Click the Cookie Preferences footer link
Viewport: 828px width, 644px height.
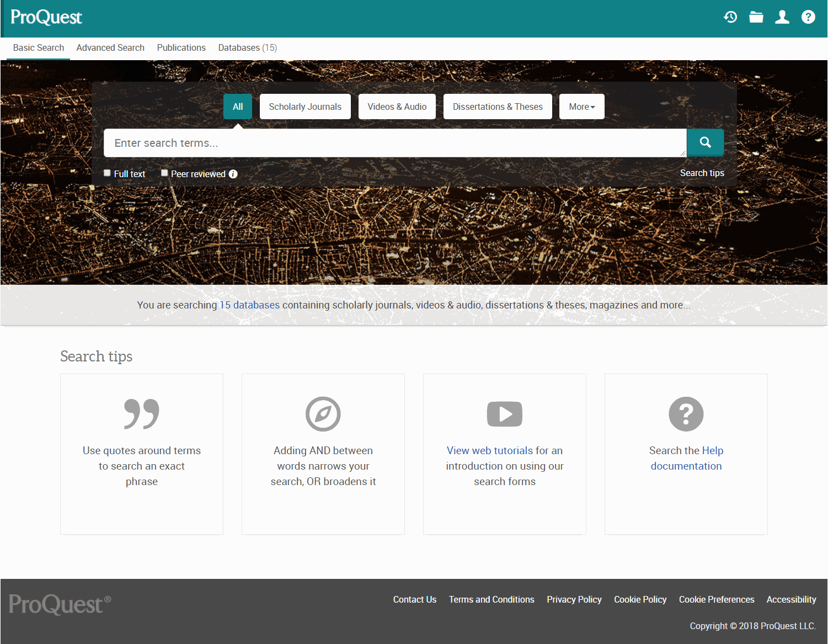pos(716,599)
